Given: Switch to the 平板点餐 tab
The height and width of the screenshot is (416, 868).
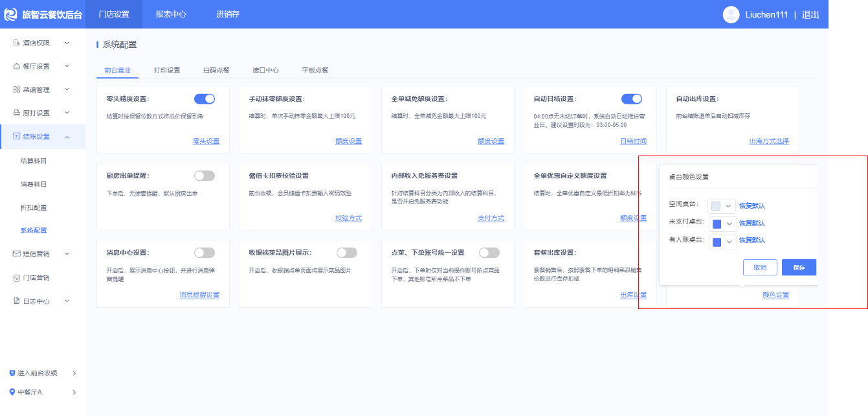Looking at the screenshot, I should [x=315, y=70].
